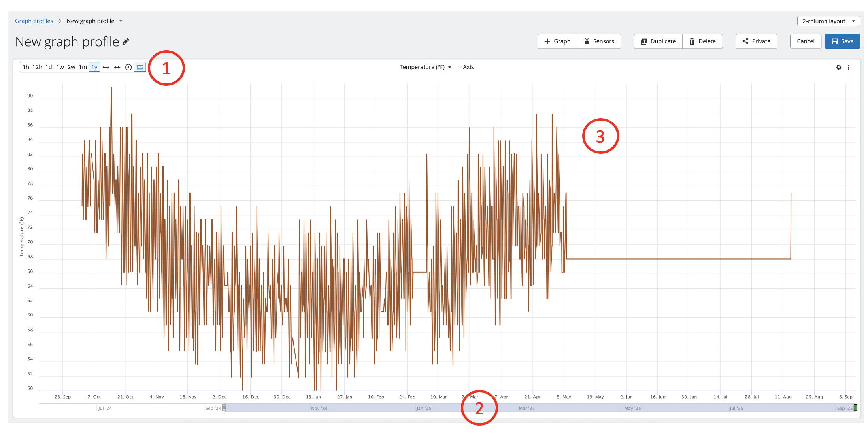Click the pencil icon to rename profile
Screen dimensions: 868x437
click(x=126, y=42)
